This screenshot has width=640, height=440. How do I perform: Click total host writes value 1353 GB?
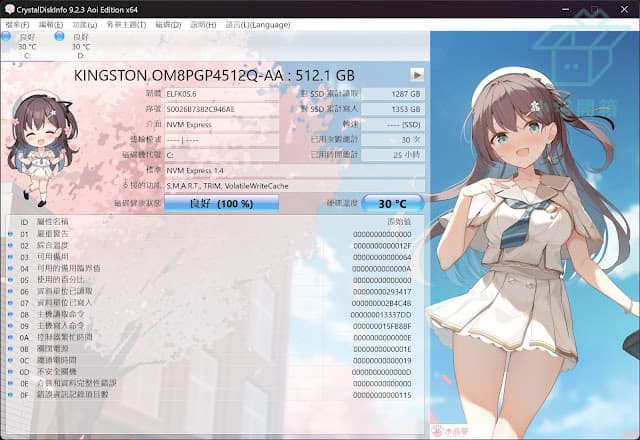(x=393, y=109)
